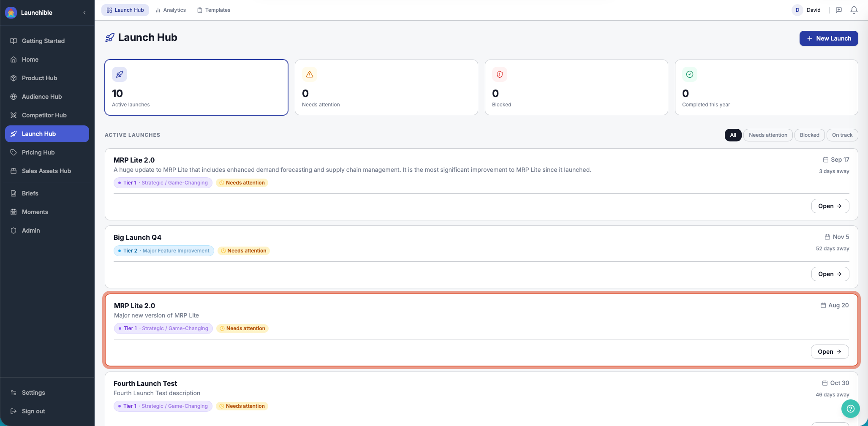The width and height of the screenshot is (868, 426).
Task: Switch to the Analytics tab
Action: pyautogui.click(x=171, y=10)
